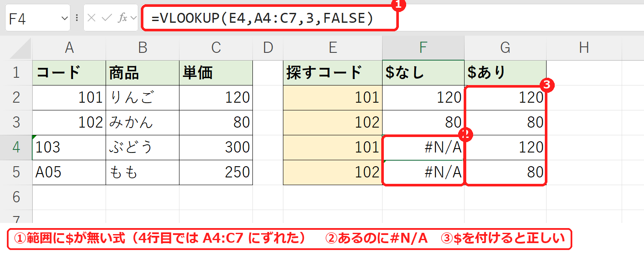Select column D header
644x253 pixels.
268,48
